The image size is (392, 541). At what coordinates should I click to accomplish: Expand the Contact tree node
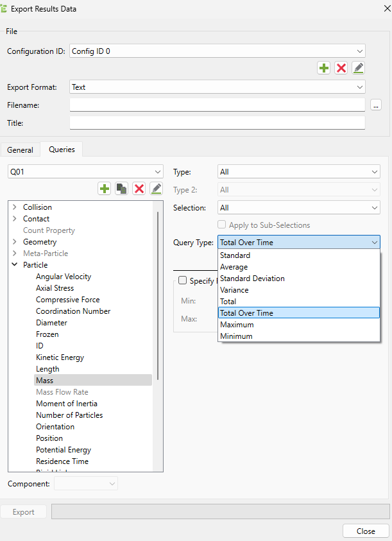(15, 219)
